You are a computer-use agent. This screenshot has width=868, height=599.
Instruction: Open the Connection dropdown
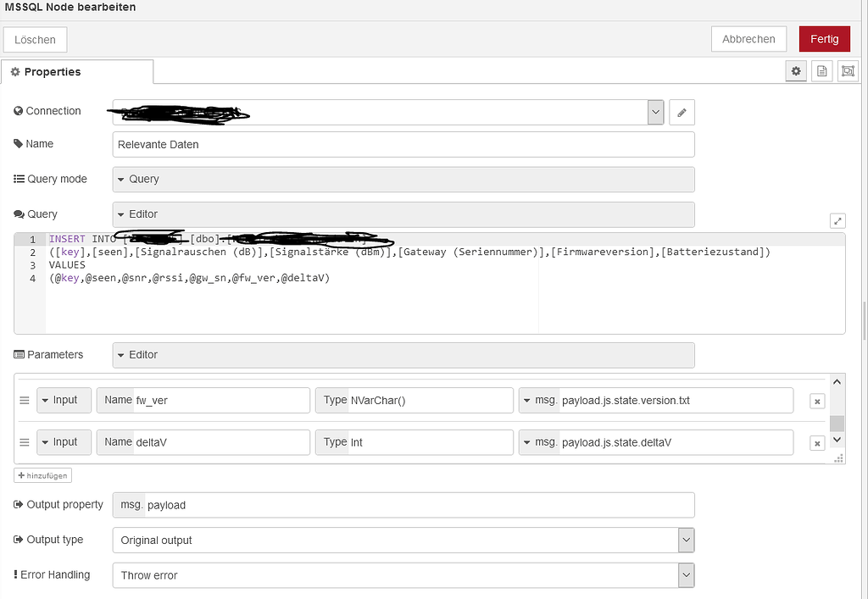(x=654, y=111)
